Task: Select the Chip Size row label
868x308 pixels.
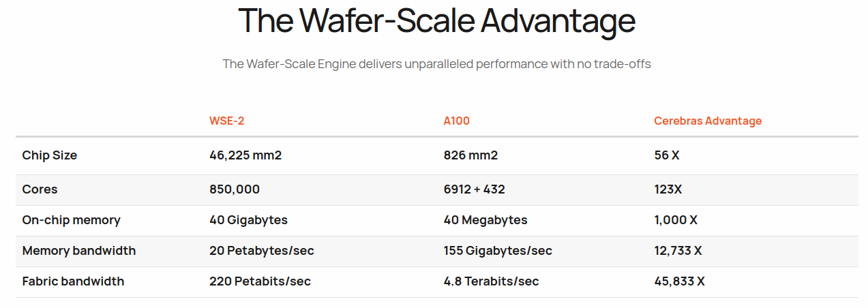Action: 50,155
